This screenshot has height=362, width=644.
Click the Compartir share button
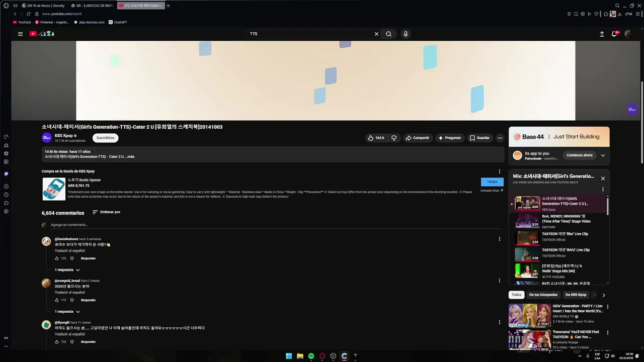(x=417, y=138)
